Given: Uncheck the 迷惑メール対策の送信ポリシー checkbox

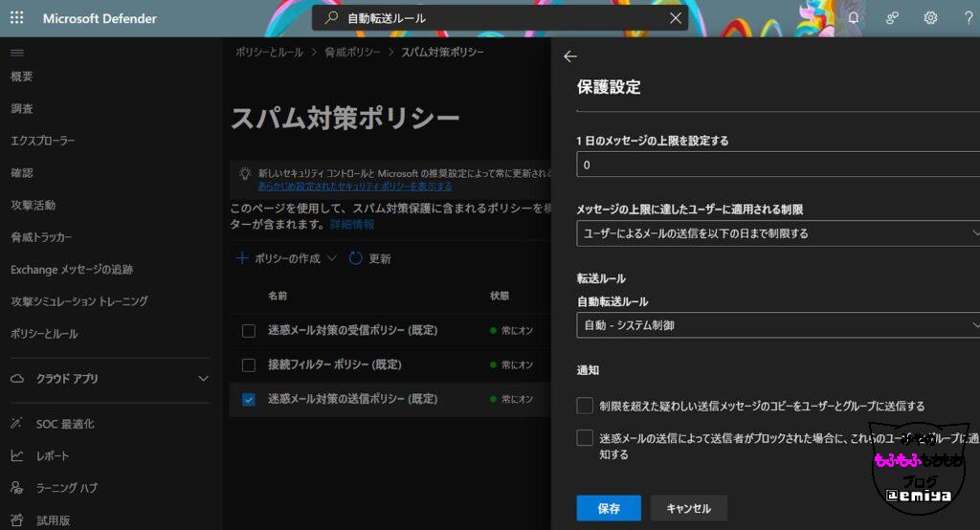Looking at the screenshot, I should (249, 399).
